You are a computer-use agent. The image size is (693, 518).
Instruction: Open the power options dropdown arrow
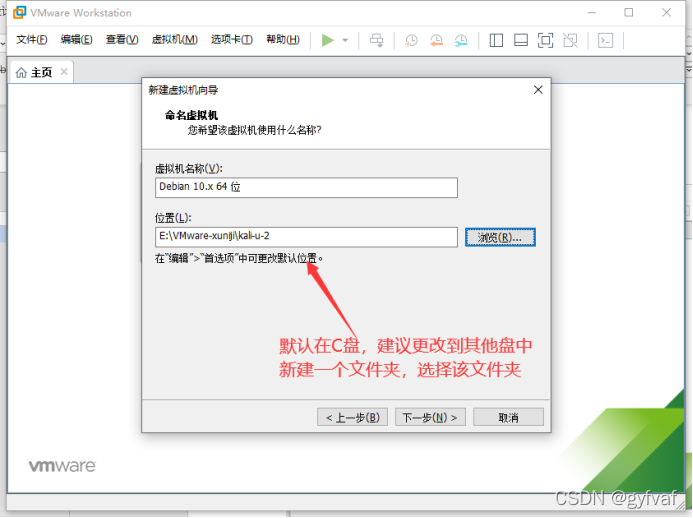[x=345, y=40]
